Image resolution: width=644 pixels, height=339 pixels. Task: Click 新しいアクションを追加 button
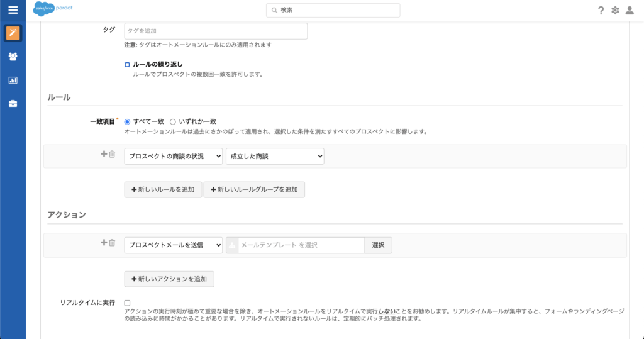coord(169,279)
